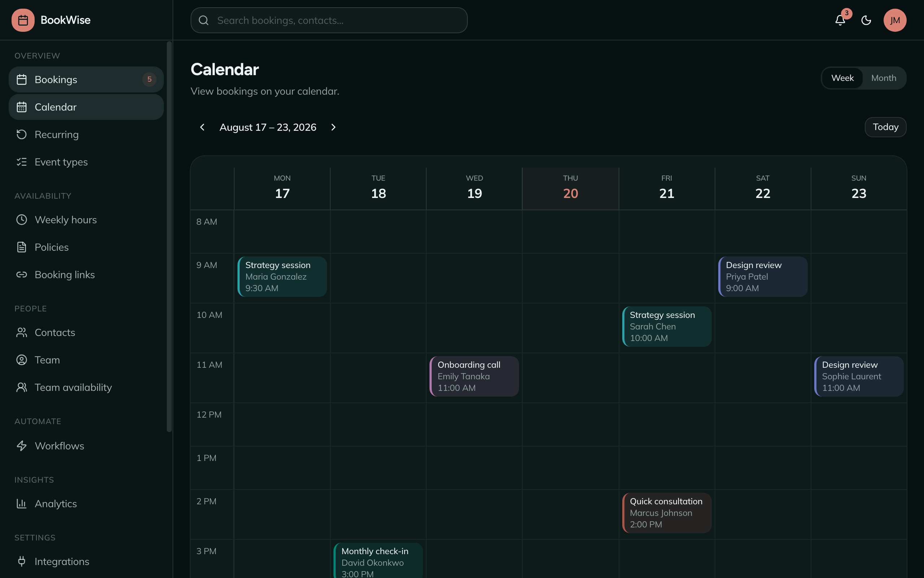Click the Booking links chain icon
The image size is (924, 578).
coord(22,275)
